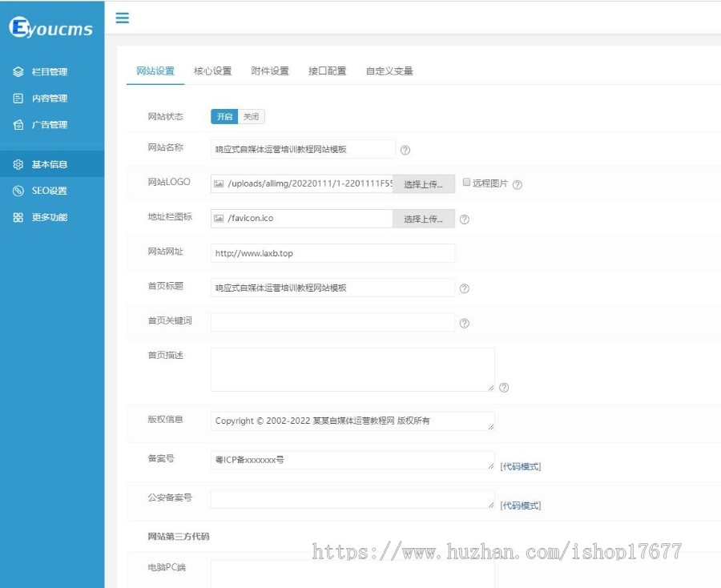Click image preview icon in 网站LOGO field
Image resolution: width=721 pixels, height=588 pixels.
click(219, 184)
